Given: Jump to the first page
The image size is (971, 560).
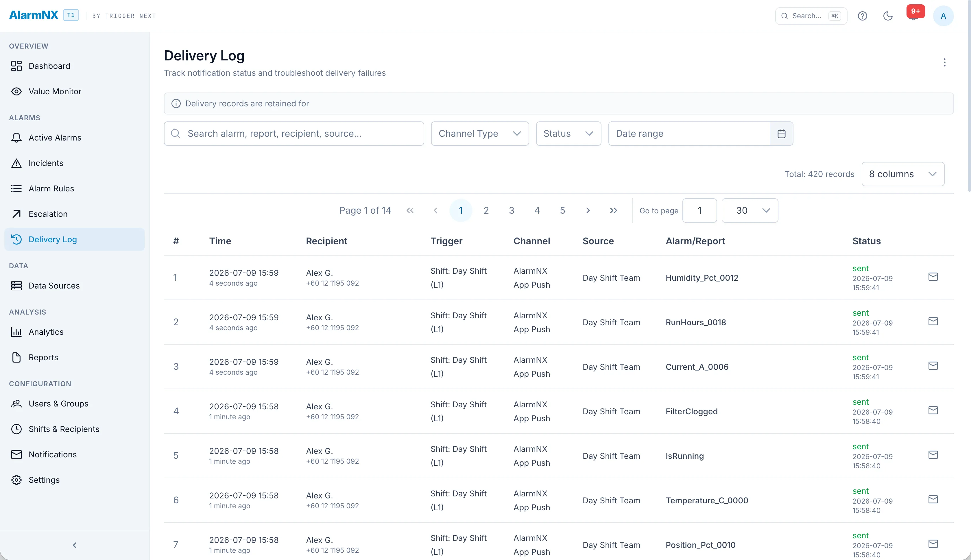Looking at the screenshot, I should [410, 210].
